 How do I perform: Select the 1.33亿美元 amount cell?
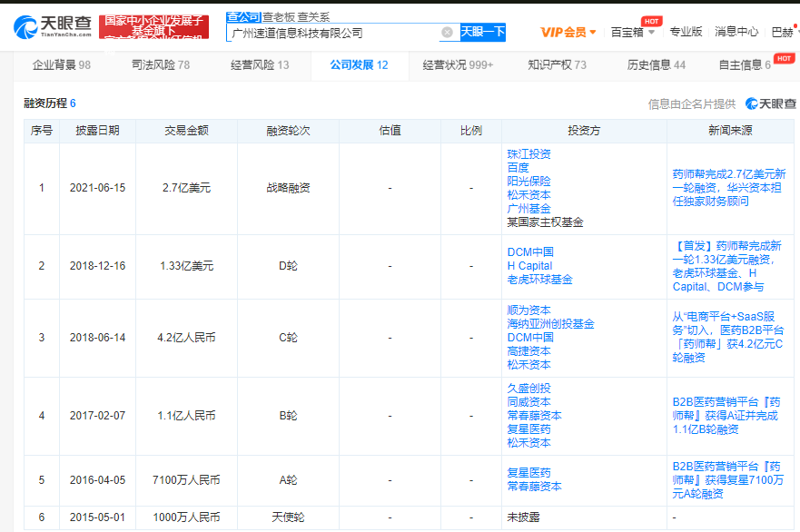pyautogui.click(x=186, y=266)
